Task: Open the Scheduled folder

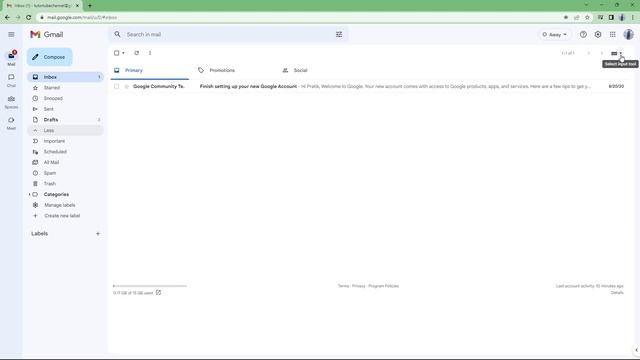Action: pyautogui.click(x=65, y=152)
